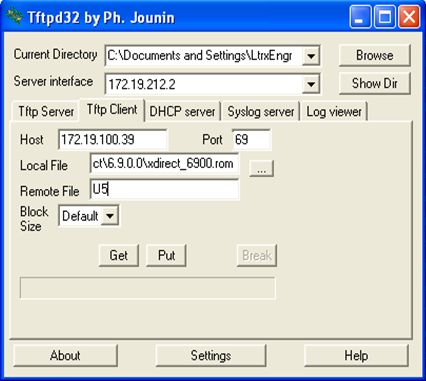Minimize the Tftpd32 window
426x381 pixels.
click(360, 17)
